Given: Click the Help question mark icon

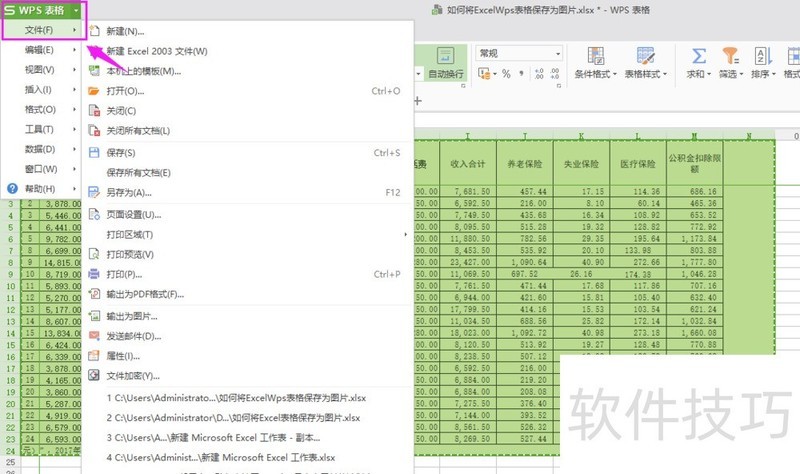Looking at the screenshot, I should click(x=12, y=189).
